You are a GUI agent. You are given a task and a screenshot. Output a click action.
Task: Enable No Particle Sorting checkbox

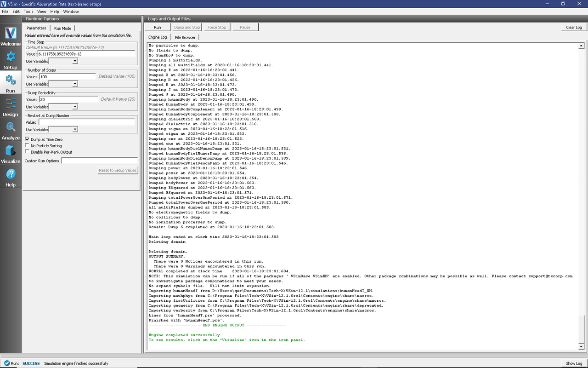27,146
